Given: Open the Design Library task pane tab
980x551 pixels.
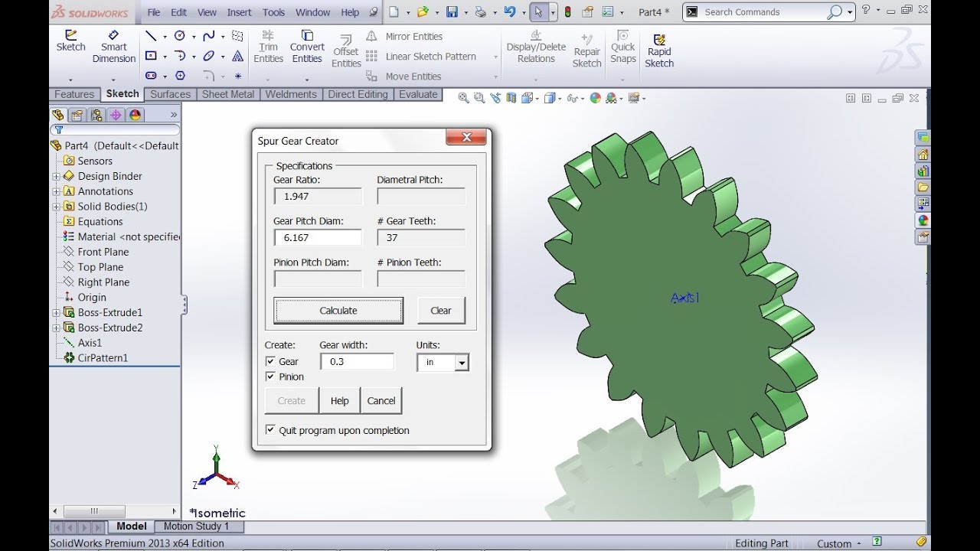Looking at the screenshot, I should pos(923,171).
